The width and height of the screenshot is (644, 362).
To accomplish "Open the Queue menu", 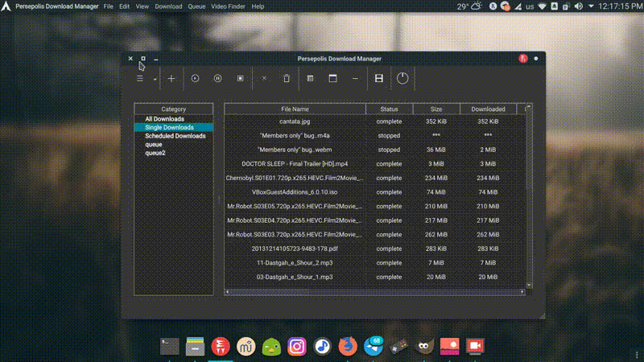I will [x=196, y=6].
